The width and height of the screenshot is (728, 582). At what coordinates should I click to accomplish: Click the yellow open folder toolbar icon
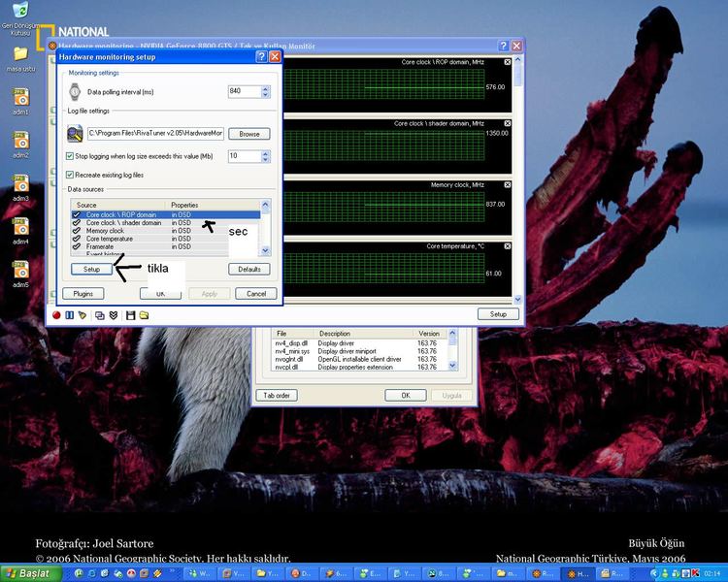point(144,315)
